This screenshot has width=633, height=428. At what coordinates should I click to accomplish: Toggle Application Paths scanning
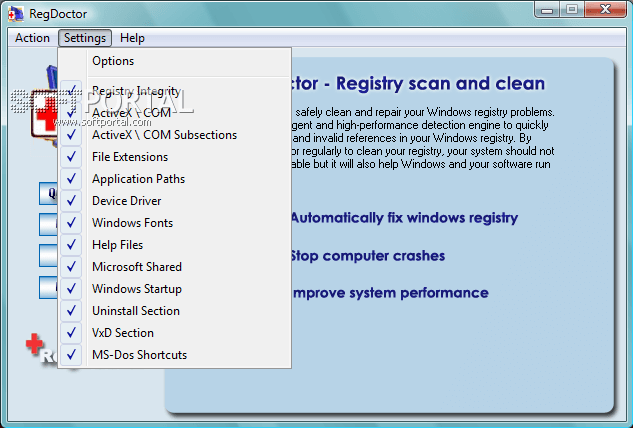pyautogui.click(x=175, y=179)
